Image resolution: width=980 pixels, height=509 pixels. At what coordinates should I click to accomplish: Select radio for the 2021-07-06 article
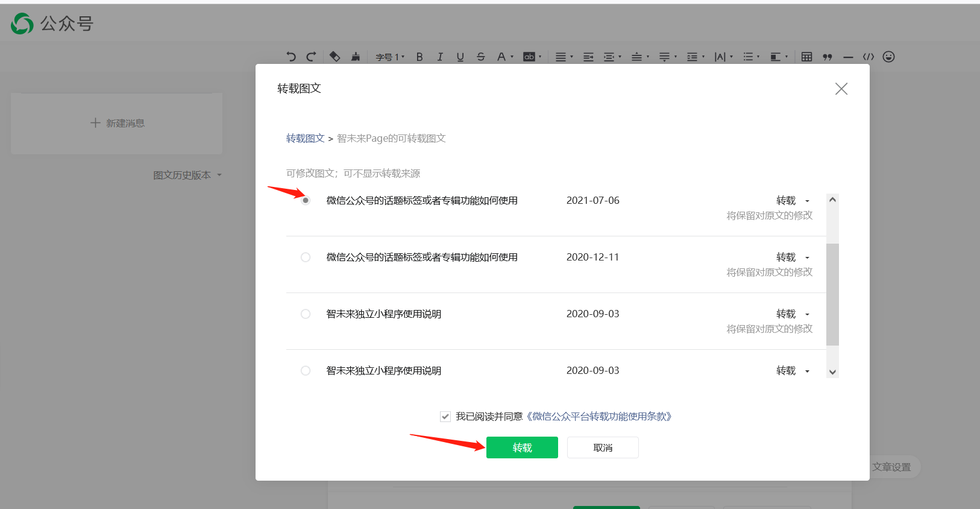tap(306, 200)
